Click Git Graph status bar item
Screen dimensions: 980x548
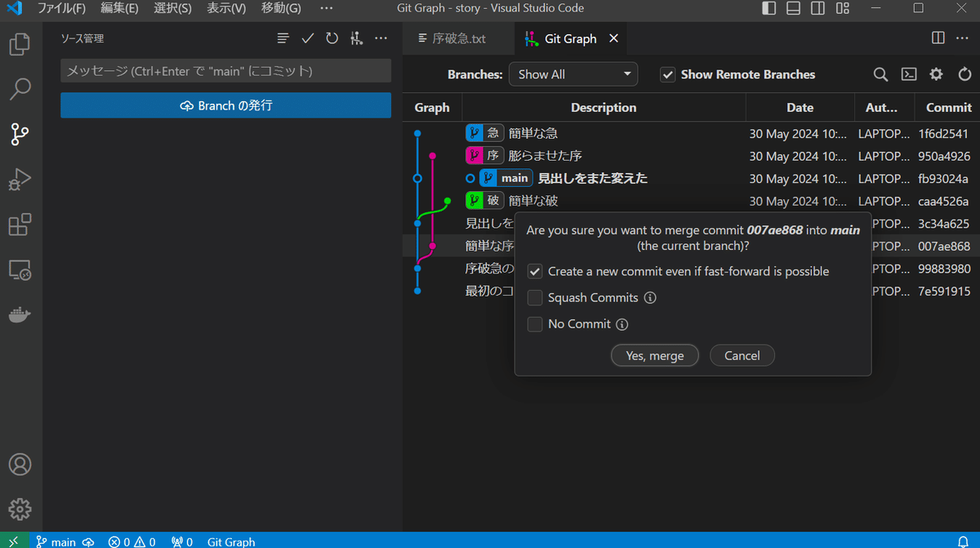tap(231, 541)
